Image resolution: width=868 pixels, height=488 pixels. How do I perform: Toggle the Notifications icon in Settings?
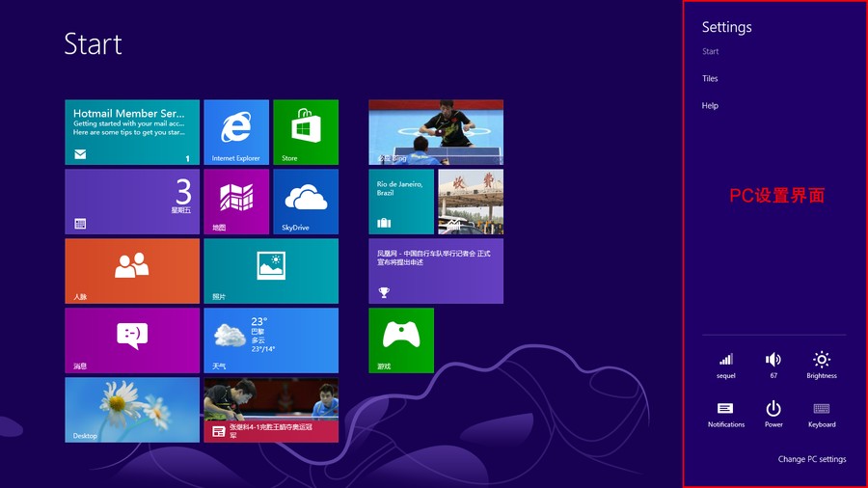click(x=726, y=413)
